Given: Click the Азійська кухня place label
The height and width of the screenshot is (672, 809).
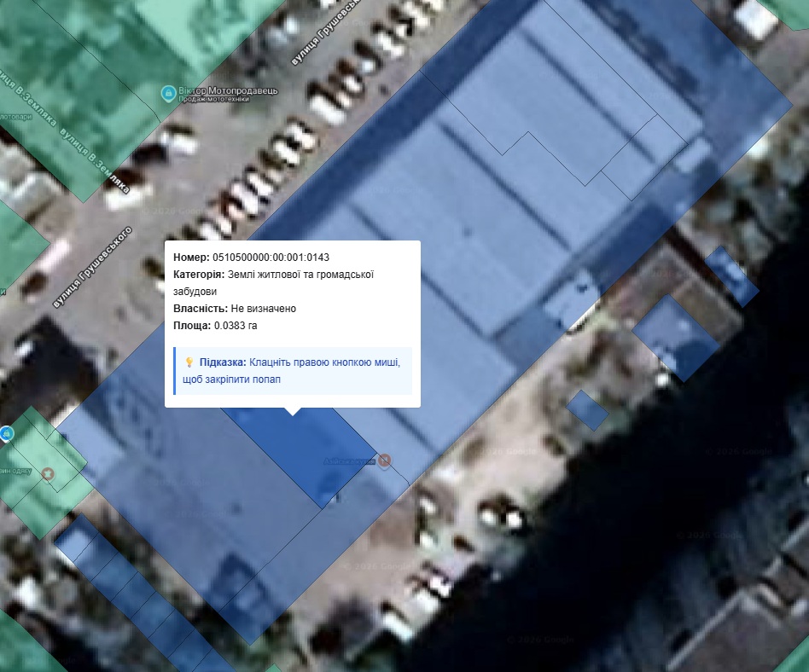Looking at the screenshot, I should point(350,461).
